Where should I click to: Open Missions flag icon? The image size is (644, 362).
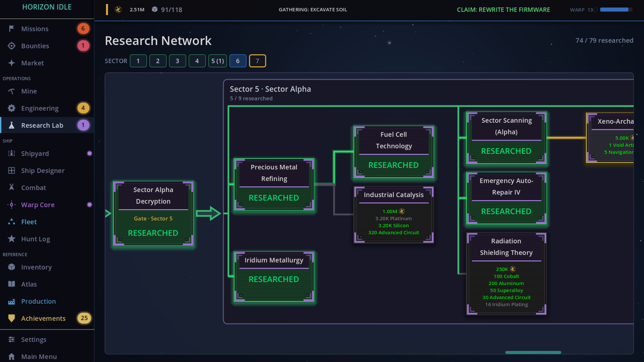11,28
